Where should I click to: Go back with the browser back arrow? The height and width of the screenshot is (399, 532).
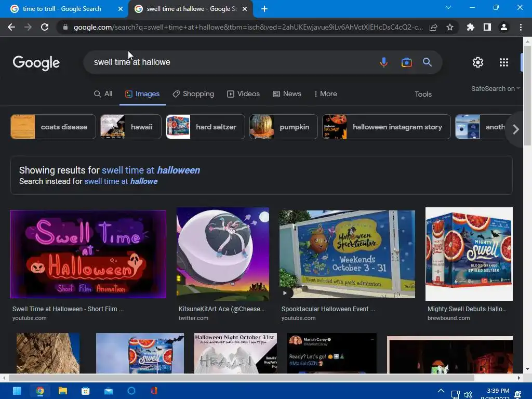coord(11,27)
